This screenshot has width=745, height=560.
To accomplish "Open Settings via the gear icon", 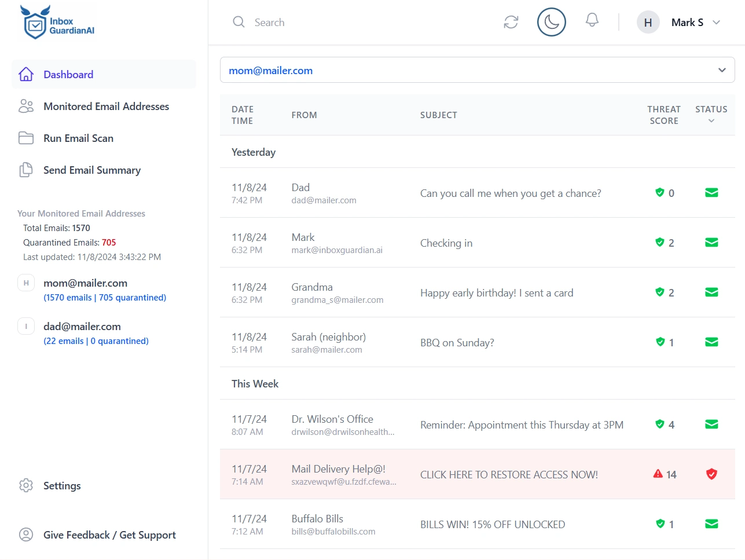I will (25, 486).
